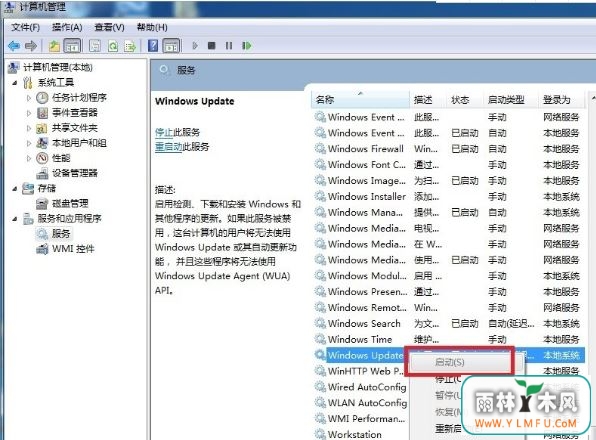Click the Disk Management (磁盘管理) icon
This screenshot has width=596, height=440.
[x=42, y=204]
